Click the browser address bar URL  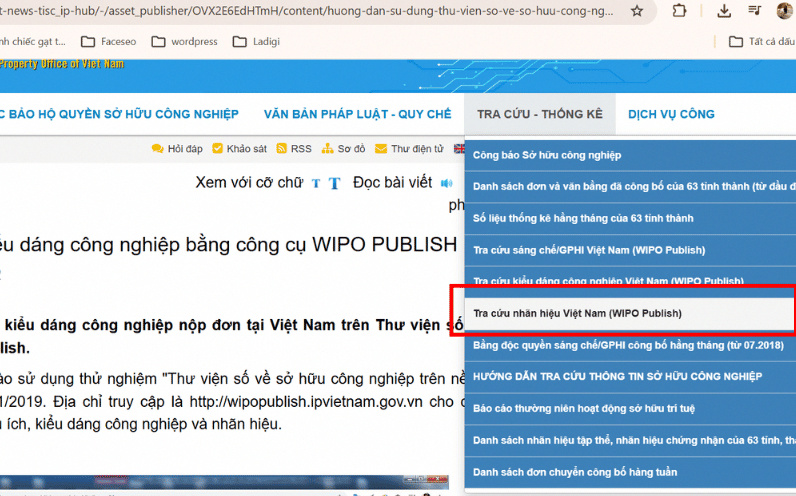click(x=307, y=11)
